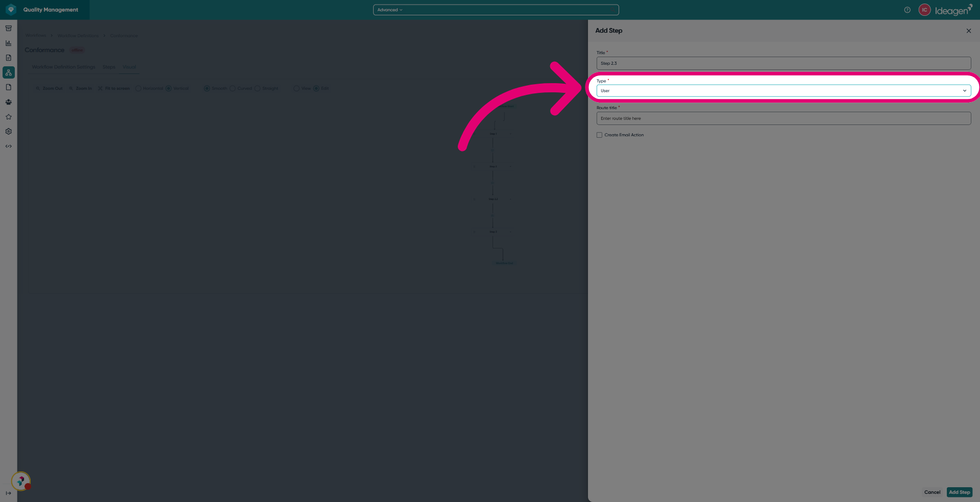Switch to the Steps tab
Screen dimensions: 980x502
point(109,67)
